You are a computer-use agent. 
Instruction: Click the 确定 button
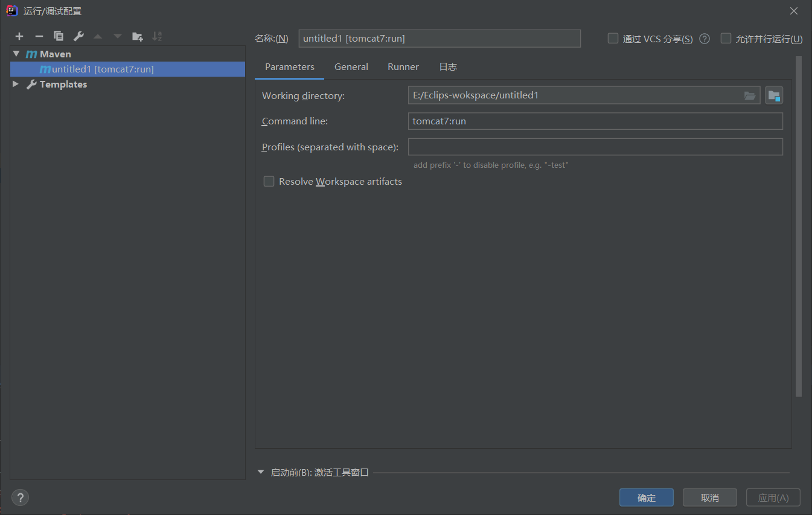tap(647, 497)
